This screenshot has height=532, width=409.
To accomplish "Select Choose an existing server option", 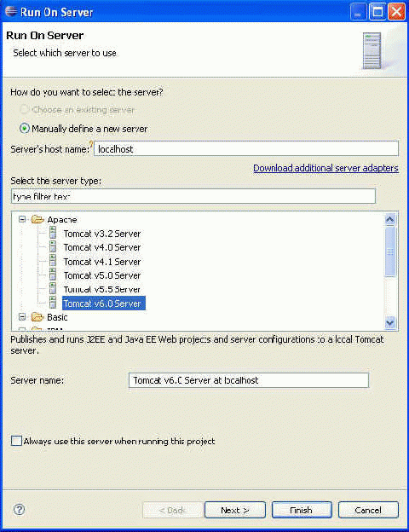I will coord(25,109).
